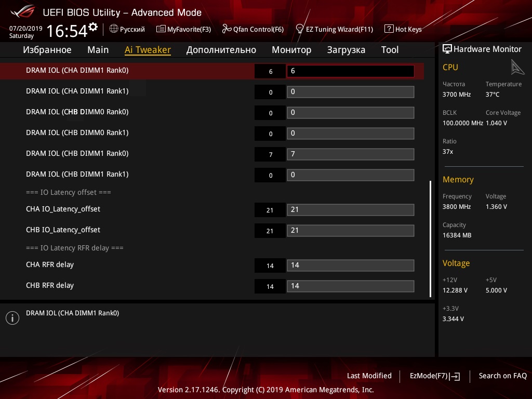532x399 pixels.
Task: Click the ROG logo icon
Action: tap(23, 11)
